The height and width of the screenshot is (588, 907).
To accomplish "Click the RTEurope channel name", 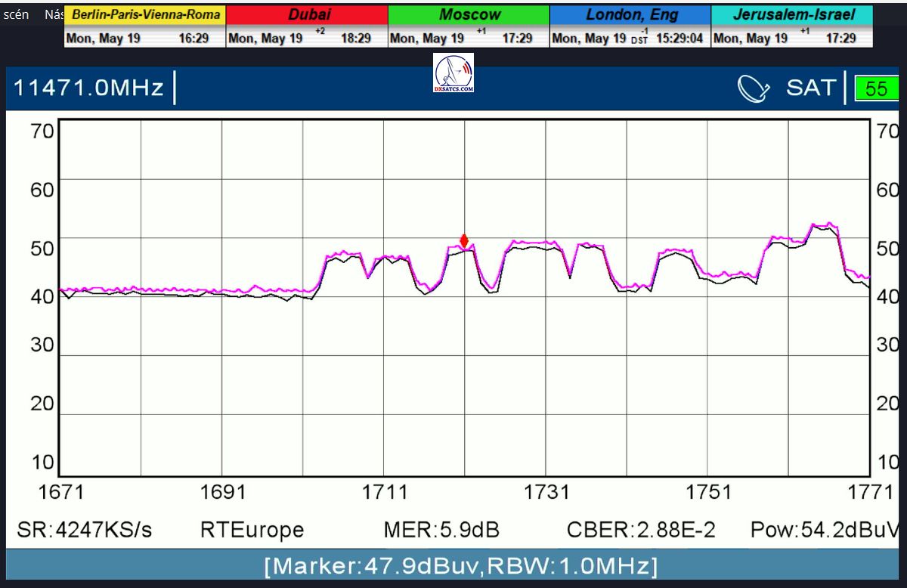I will click(252, 531).
